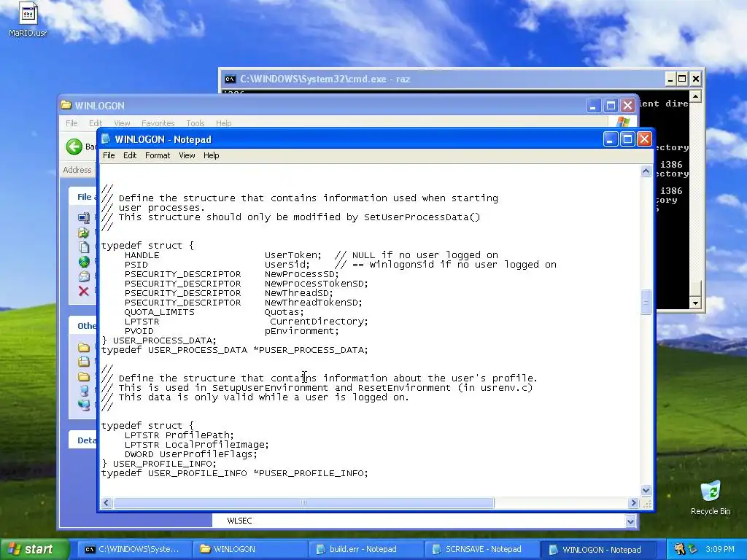Viewport: 747px width, 560px height.
Task: Click on 'DWORD UserProfileFlags;' line
Action: 191,454
